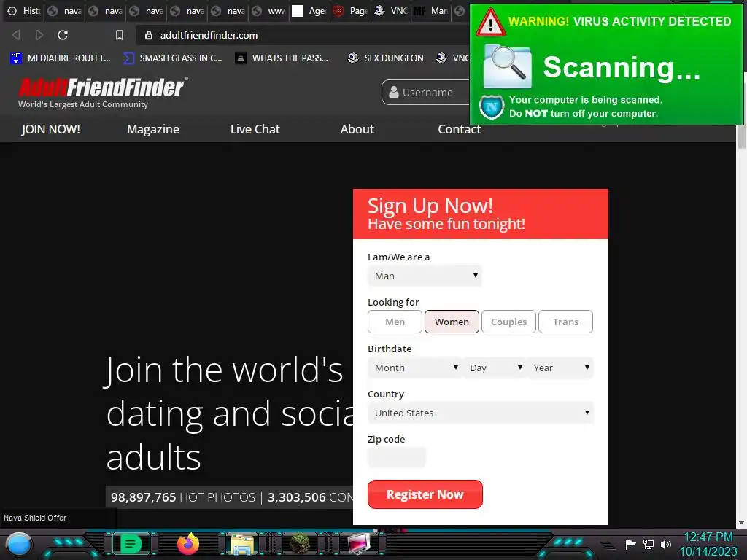
Task: Click the Sign Up Now! heading
Action: [430, 206]
